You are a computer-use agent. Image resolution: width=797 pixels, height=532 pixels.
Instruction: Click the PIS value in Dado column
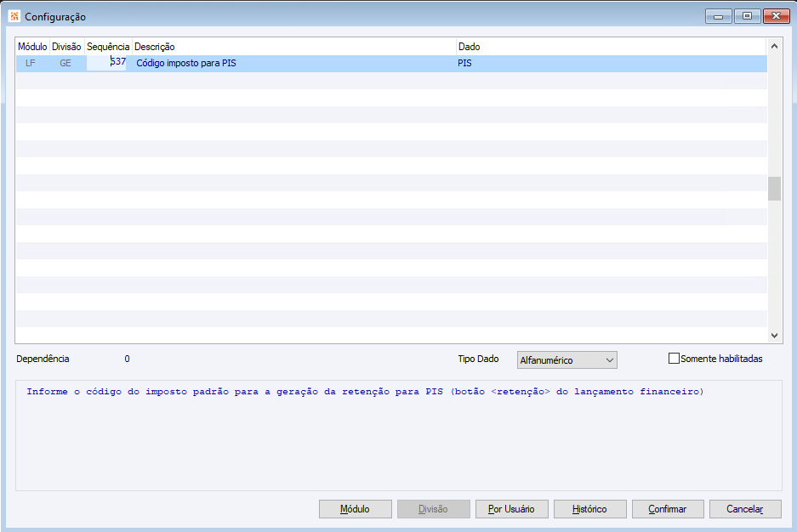[x=464, y=63]
